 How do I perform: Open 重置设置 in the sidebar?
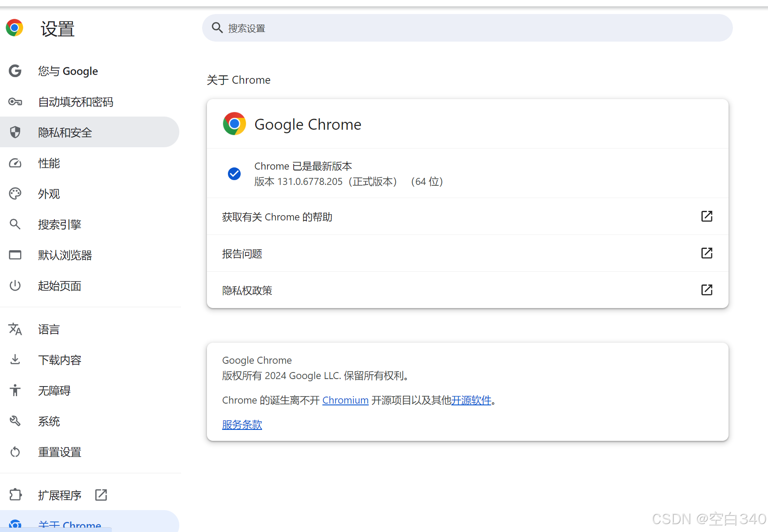tap(60, 452)
